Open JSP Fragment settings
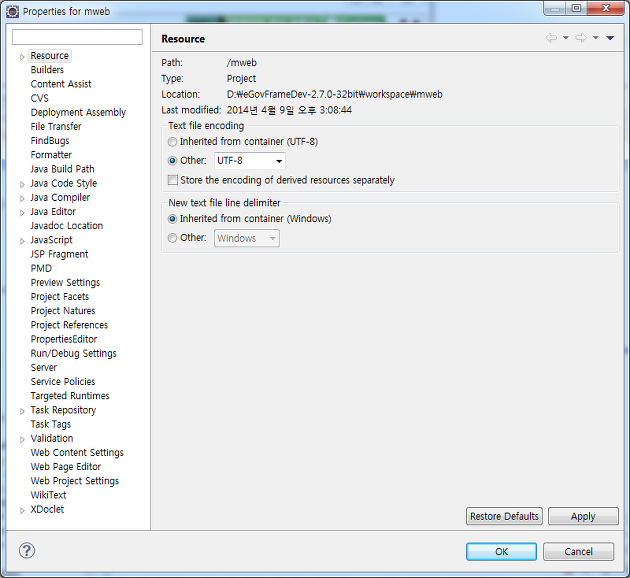 tap(59, 254)
